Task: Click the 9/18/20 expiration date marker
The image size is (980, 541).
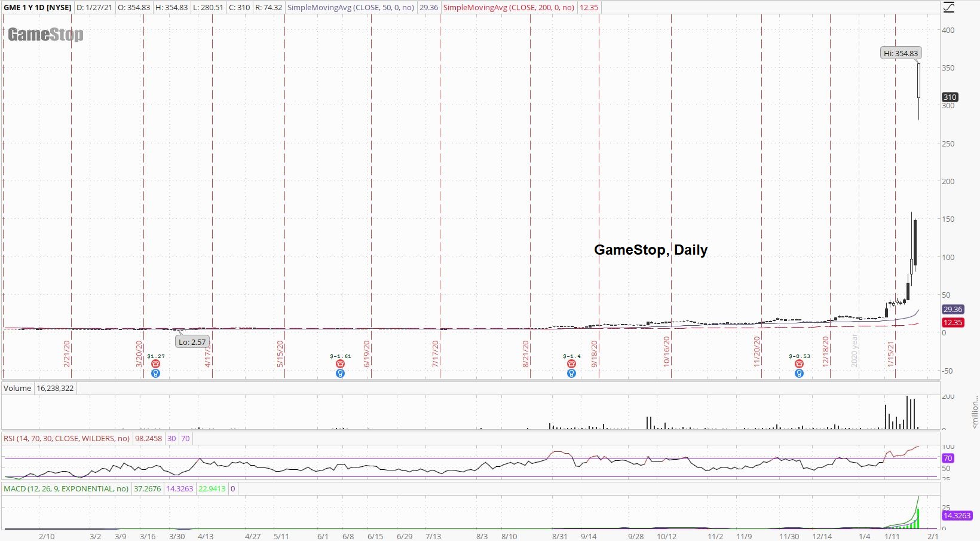Action: coord(595,353)
